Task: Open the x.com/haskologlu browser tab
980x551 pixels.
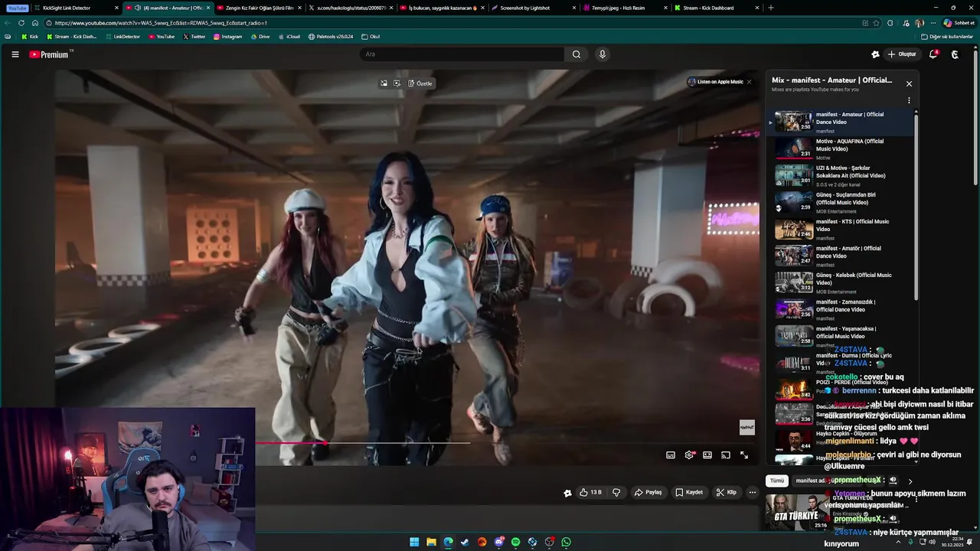Action: click(351, 8)
